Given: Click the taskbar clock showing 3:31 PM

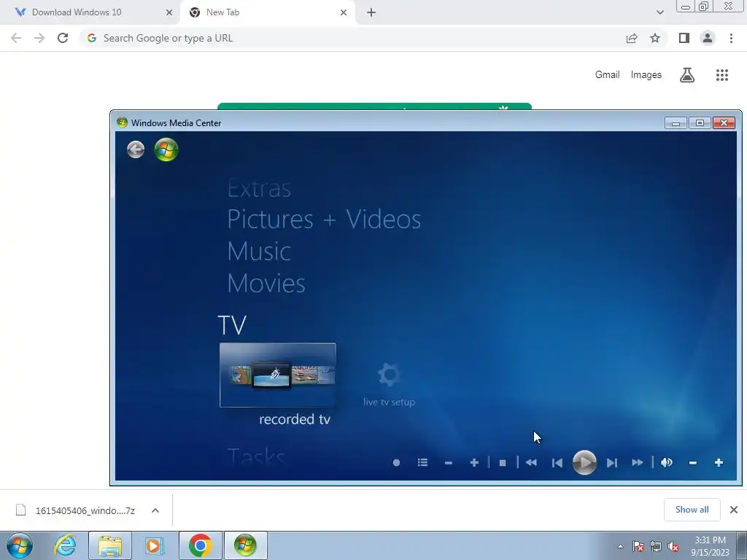Looking at the screenshot, I should tap(710, 546).
